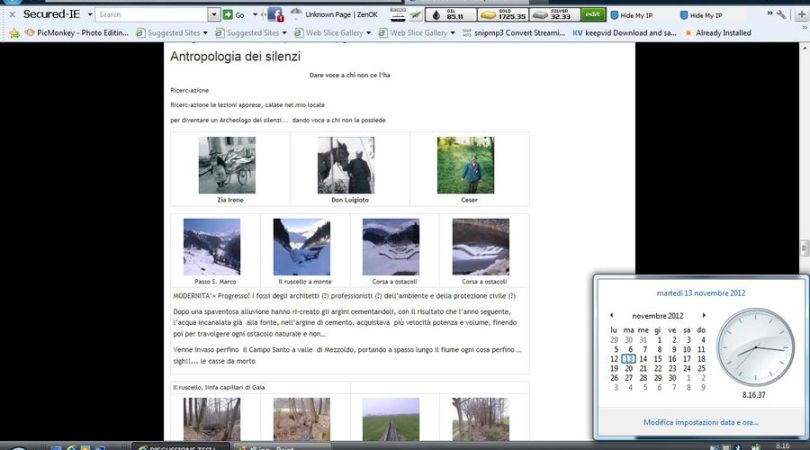Click the Facebook icon in the toolbar
Screen dimensions: 810x450
click(274, 15)
